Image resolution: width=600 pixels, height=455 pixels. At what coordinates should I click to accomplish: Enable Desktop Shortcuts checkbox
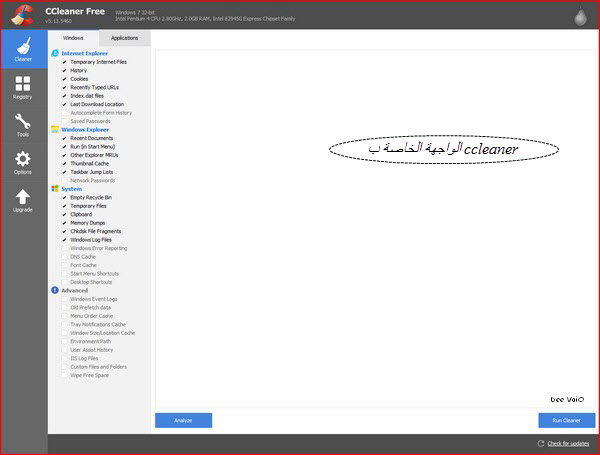[64, 282]
